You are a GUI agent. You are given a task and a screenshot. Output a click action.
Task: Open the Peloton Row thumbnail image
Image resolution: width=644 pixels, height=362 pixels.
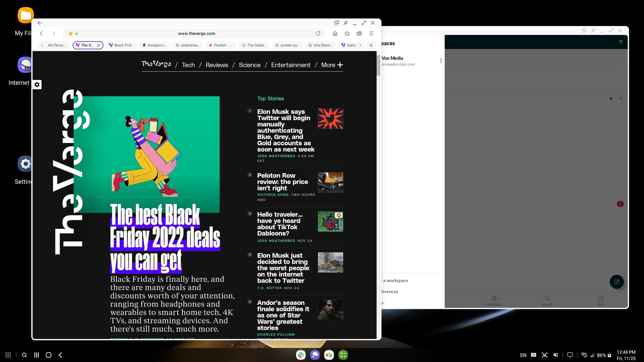[330, 182]
